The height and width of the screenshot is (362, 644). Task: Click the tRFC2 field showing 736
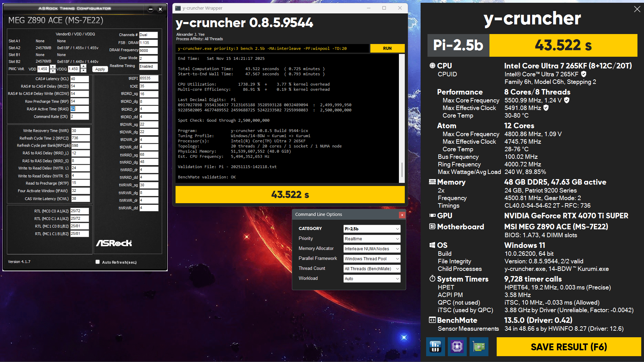point(81,138)
